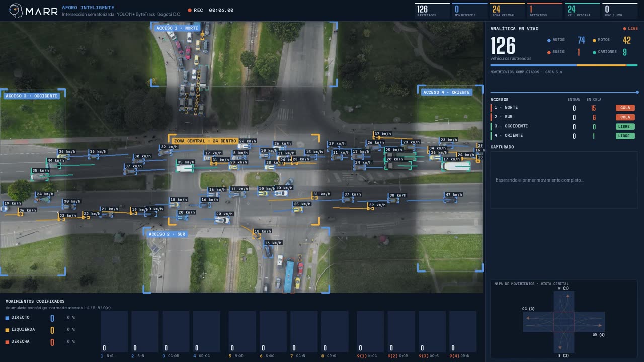Click the 44 km/h vehicle speed tag
This screenshot has width=644, height=362.
click(x=56, y=161)
